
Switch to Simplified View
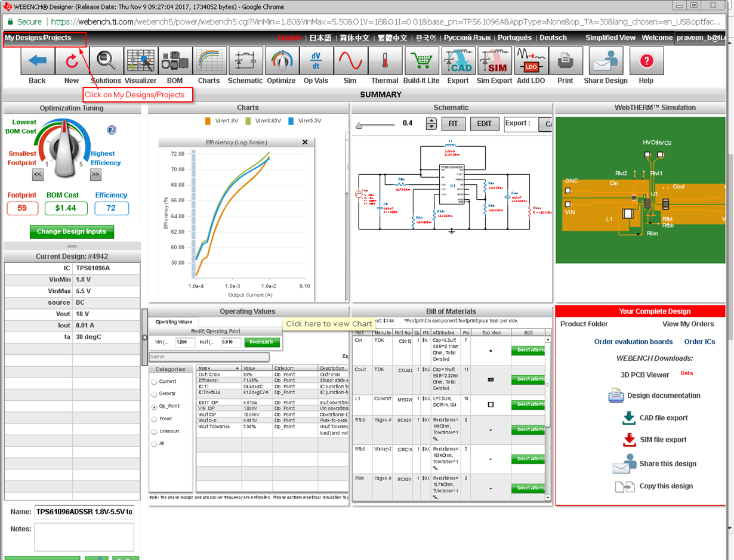610,37
